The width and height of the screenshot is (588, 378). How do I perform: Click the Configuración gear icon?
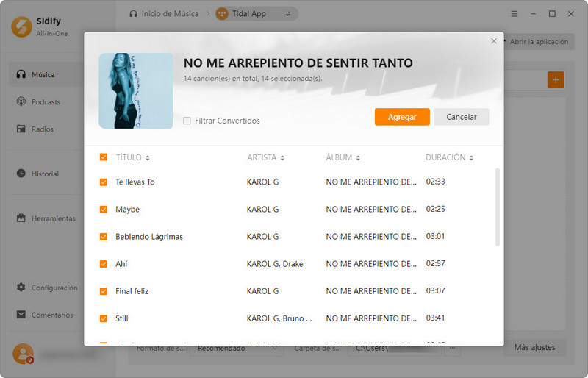(21, 287)
